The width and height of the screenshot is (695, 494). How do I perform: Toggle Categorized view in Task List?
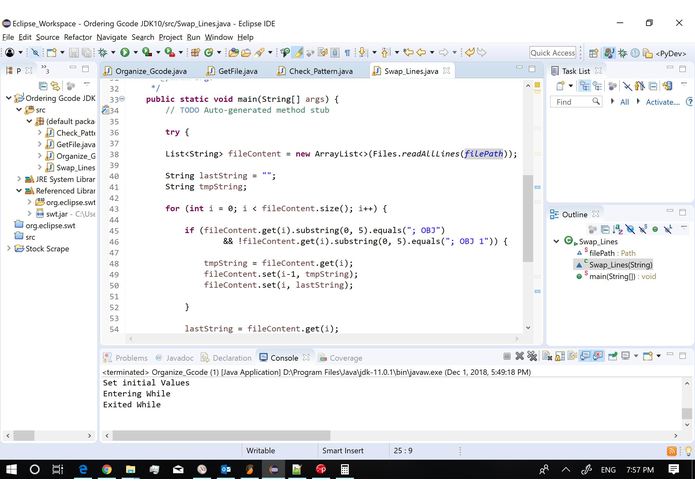pyautogui.click(x=585, y=86)
